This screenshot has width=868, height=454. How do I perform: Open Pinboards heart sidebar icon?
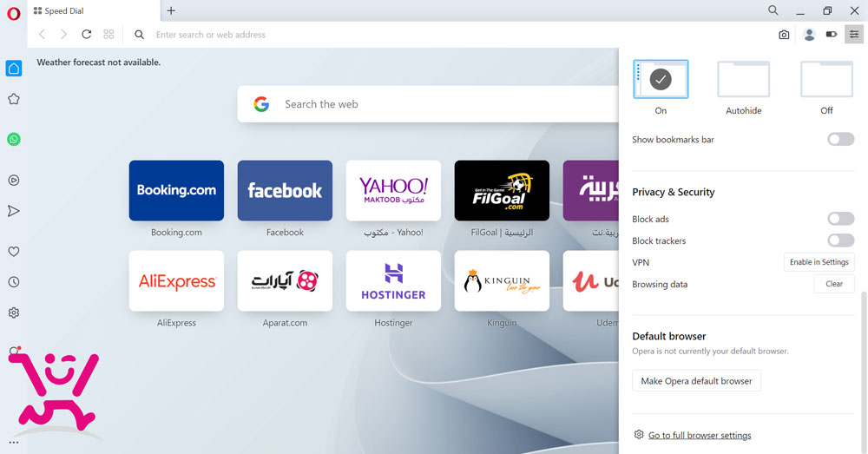(14, 252)
